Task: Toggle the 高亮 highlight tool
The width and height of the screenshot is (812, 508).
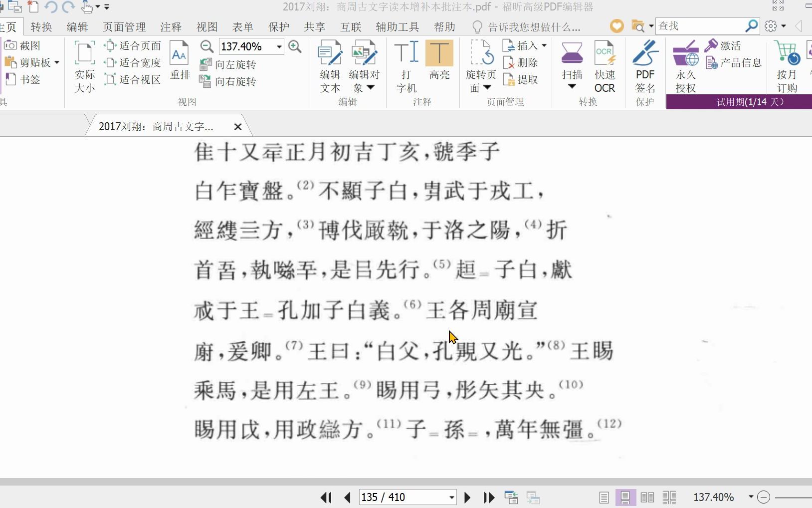Action: coord(439,60)
